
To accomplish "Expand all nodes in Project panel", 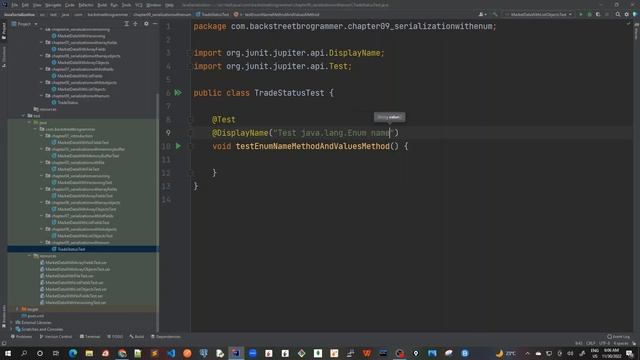I will pyautogui.click(x=127, y=24).
